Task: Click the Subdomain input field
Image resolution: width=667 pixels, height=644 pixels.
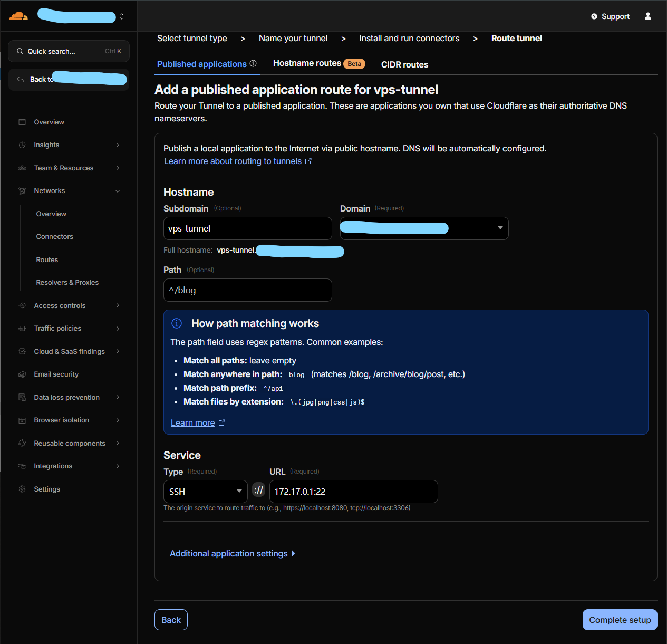Action: click(x=247, y=228)
